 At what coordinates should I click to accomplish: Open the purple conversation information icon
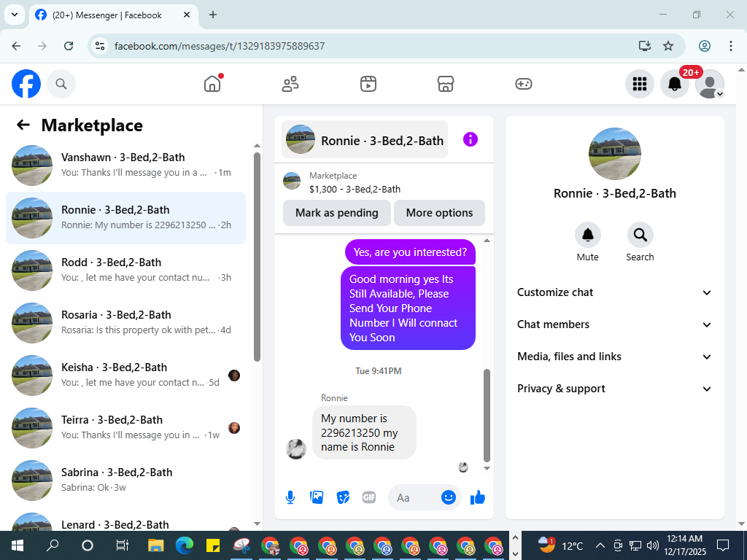pyautogui.click(x=471, y=139)
